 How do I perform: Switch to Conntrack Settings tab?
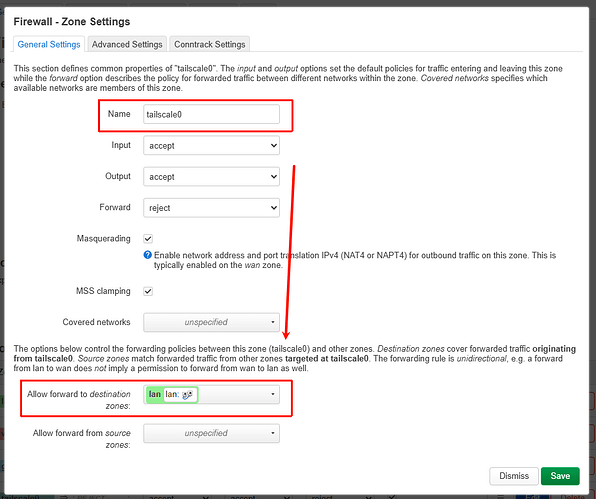tap(209, 44)
